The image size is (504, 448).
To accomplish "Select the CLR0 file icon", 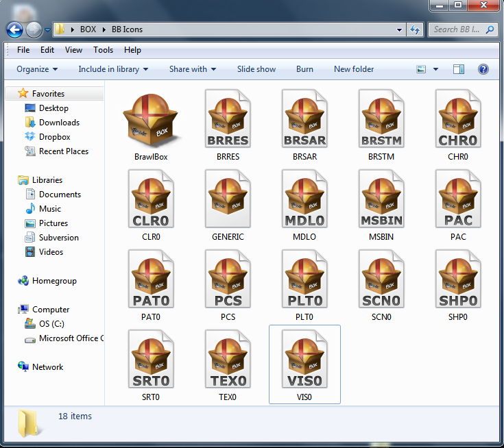I will click(x=151, y=199).
